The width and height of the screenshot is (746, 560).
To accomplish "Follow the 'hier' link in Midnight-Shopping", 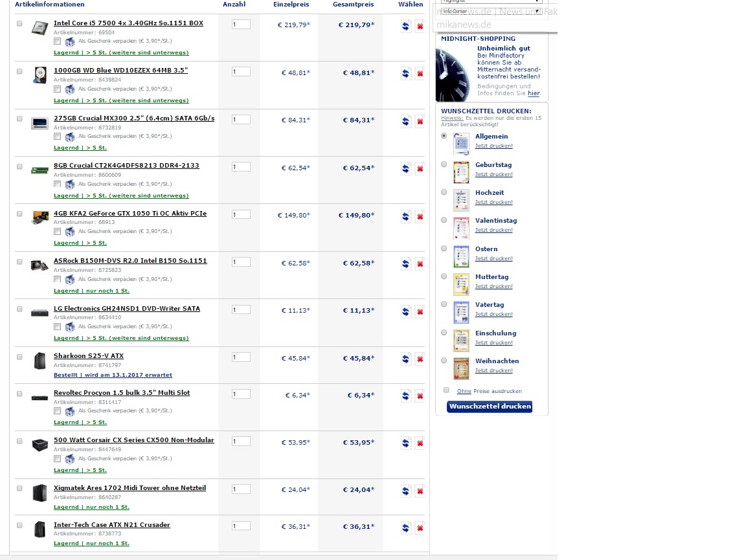I will pos(534,93).
